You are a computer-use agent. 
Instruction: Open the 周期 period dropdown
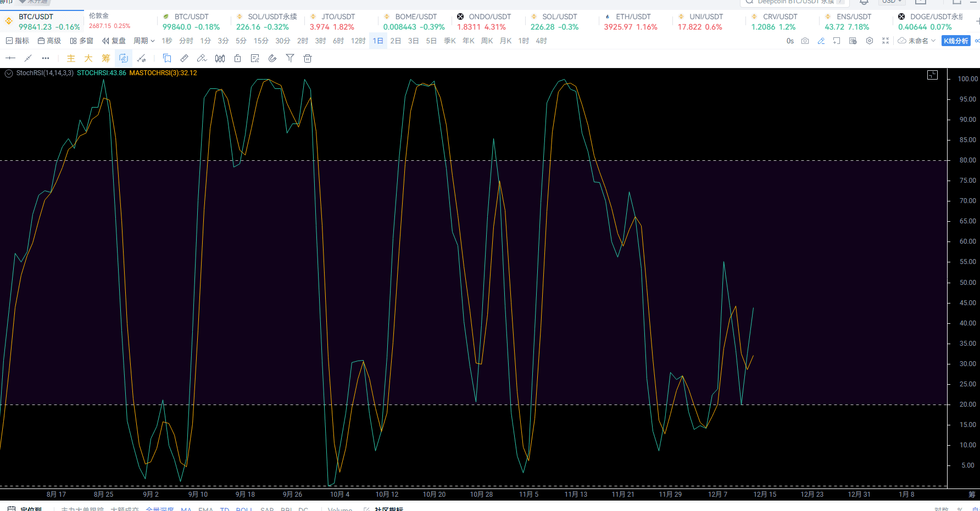(144, 41)
